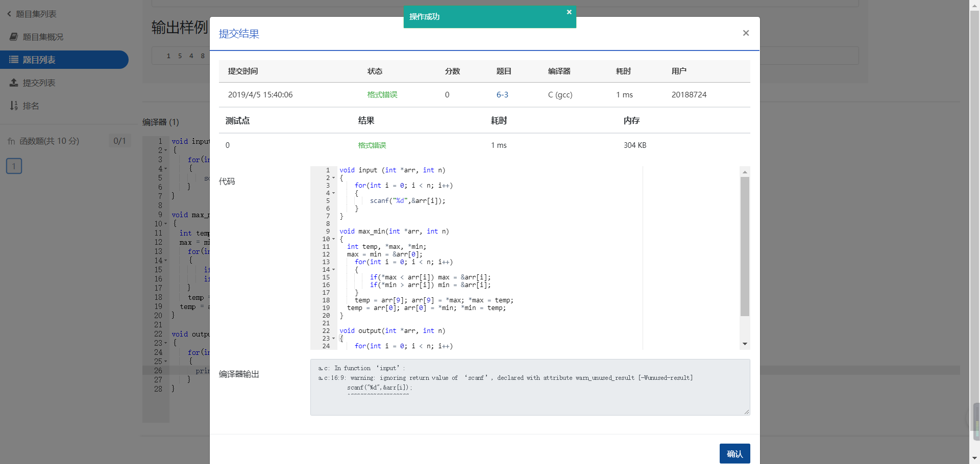Click the 304 KB memory value

coord(635,145)
